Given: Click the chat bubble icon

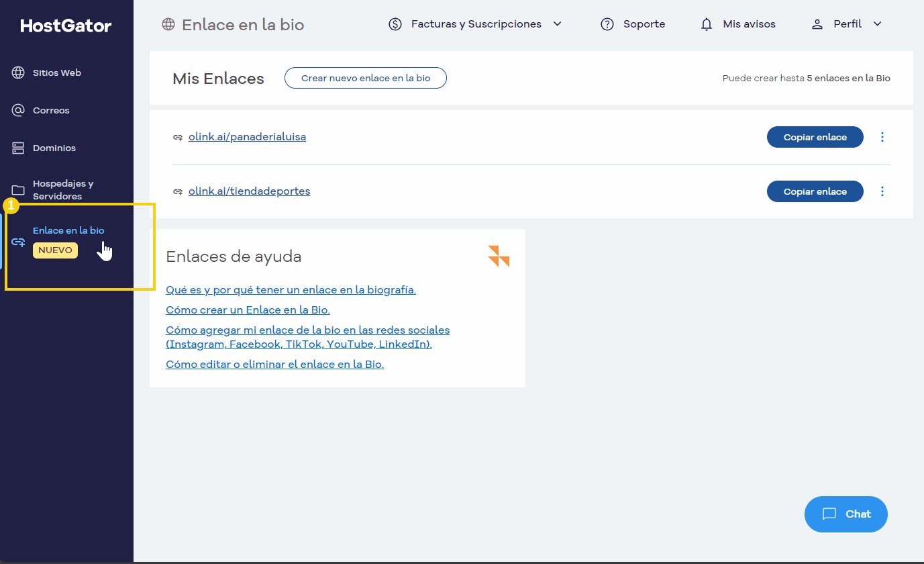Looking at the screenshot, I should click(x=829, y=514).
